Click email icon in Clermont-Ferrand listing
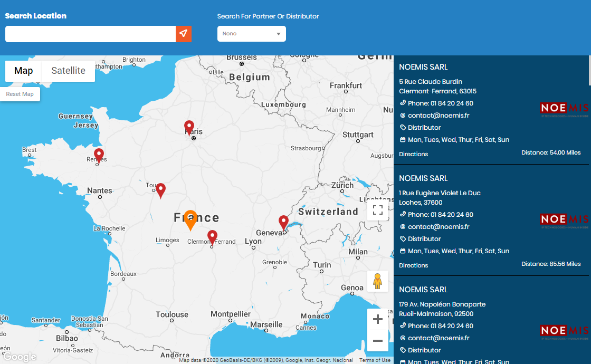Image resolution: width=591 pixels, height=364 pixels. pos(403,116)
